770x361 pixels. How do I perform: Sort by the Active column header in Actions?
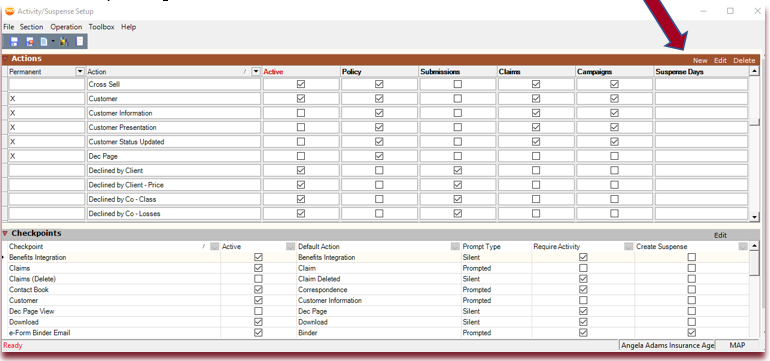coord(301,72)
